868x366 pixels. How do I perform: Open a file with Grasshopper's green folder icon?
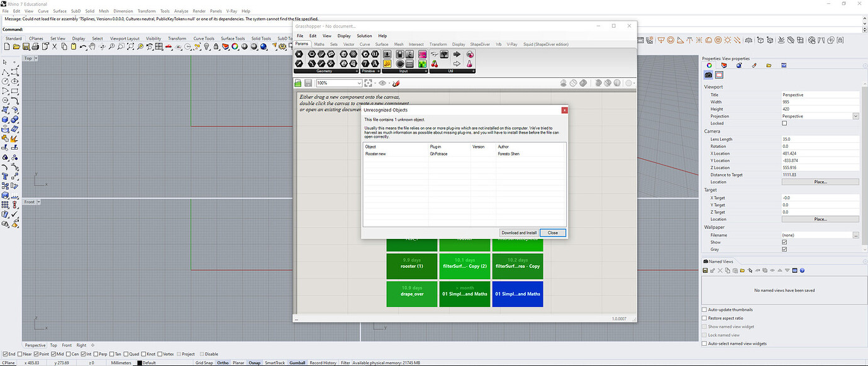click(298, 82)
